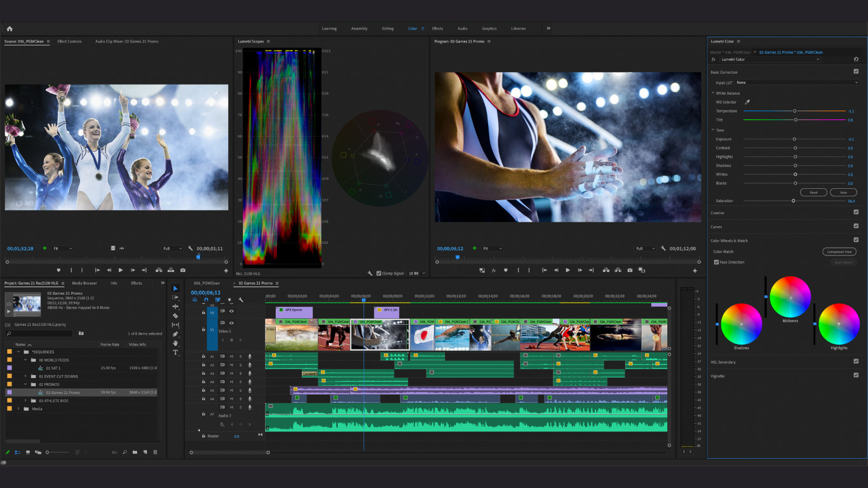Open the Media Browser tab

(x=85, y=283)
